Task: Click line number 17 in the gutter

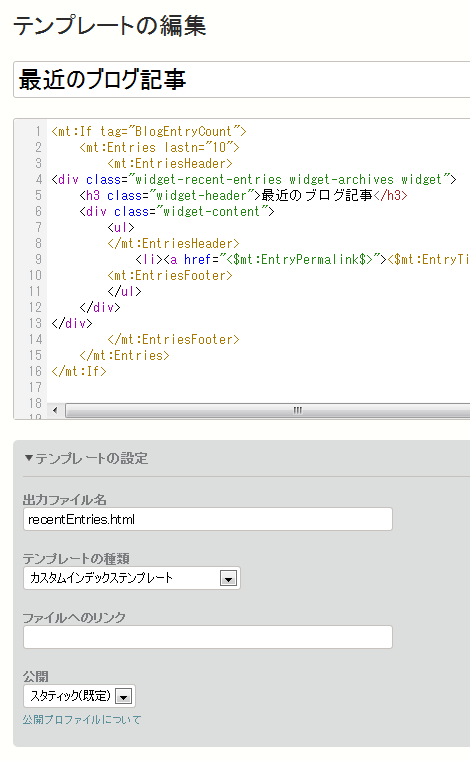Action: 35,387
